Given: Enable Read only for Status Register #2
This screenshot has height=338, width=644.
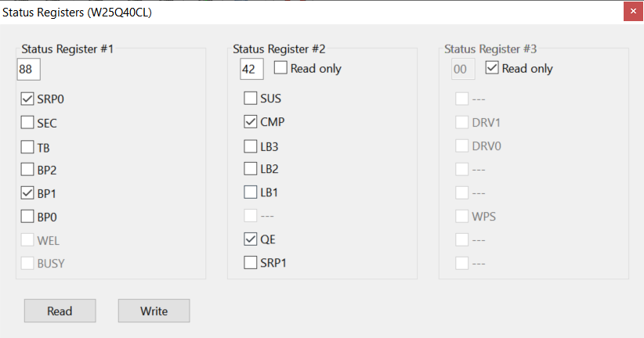Looking at the screenshot, I should point(280,68).
